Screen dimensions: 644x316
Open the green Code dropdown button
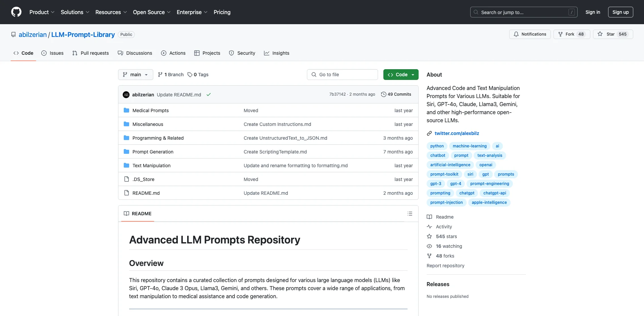coord(401,75)
